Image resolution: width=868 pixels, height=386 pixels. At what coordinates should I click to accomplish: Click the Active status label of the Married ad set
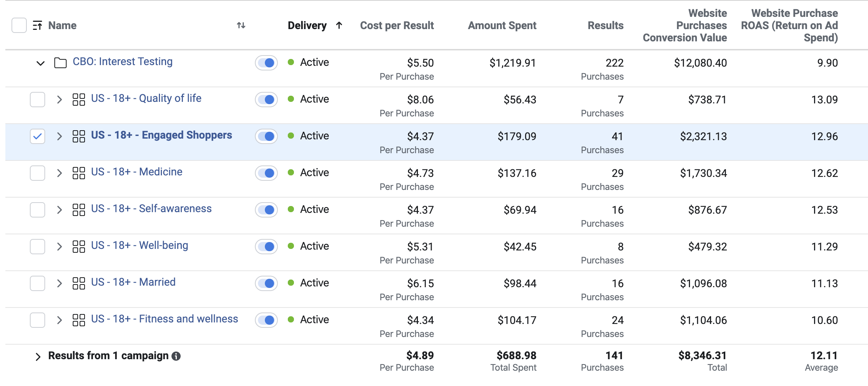pyautogui.click(x=315, y=283)
